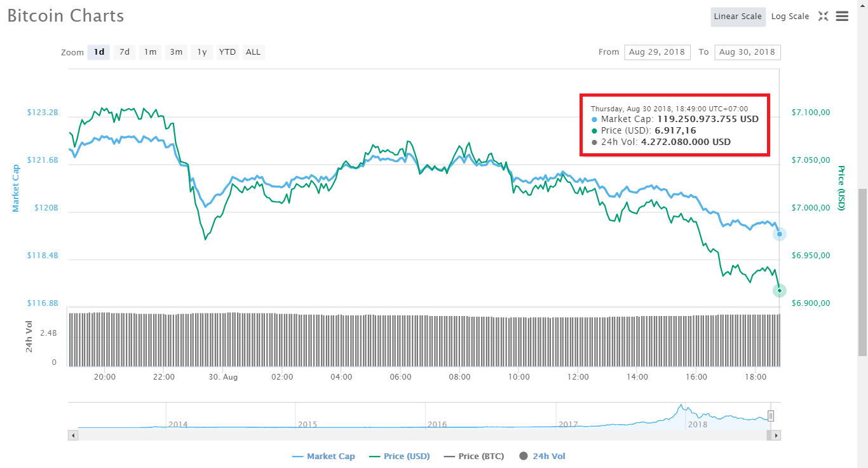The image size is (868, 468).
Task: Click the fullscreen expand icon
Action: pos(823,17)
